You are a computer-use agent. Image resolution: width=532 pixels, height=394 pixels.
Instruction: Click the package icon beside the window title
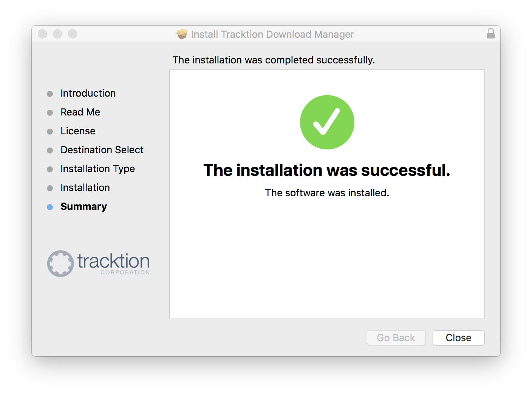pos(182,34)
